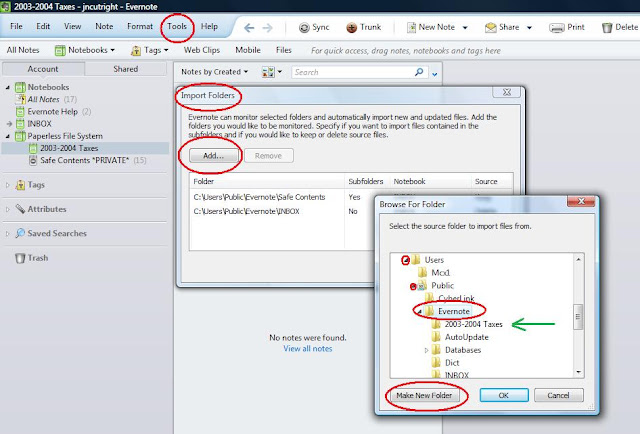Click the Browse For Folder scrollbar thumb
The image size is (640, 434).
click(578, 317)
